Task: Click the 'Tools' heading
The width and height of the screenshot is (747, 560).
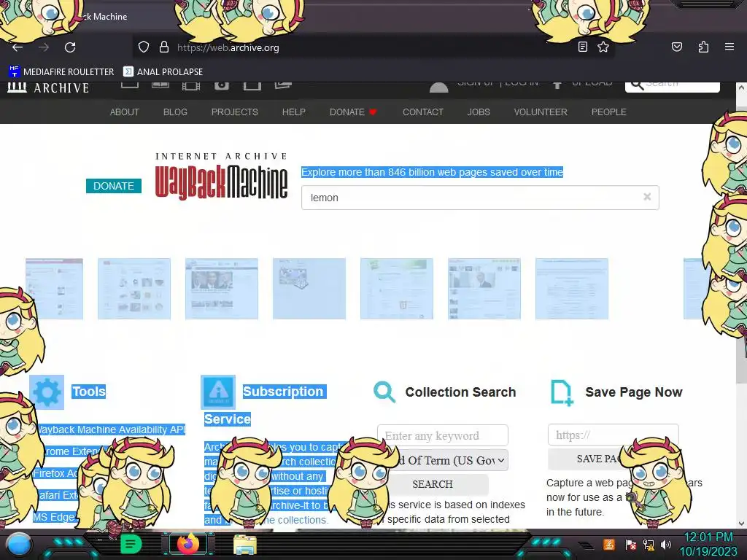Action: point(88,392)
